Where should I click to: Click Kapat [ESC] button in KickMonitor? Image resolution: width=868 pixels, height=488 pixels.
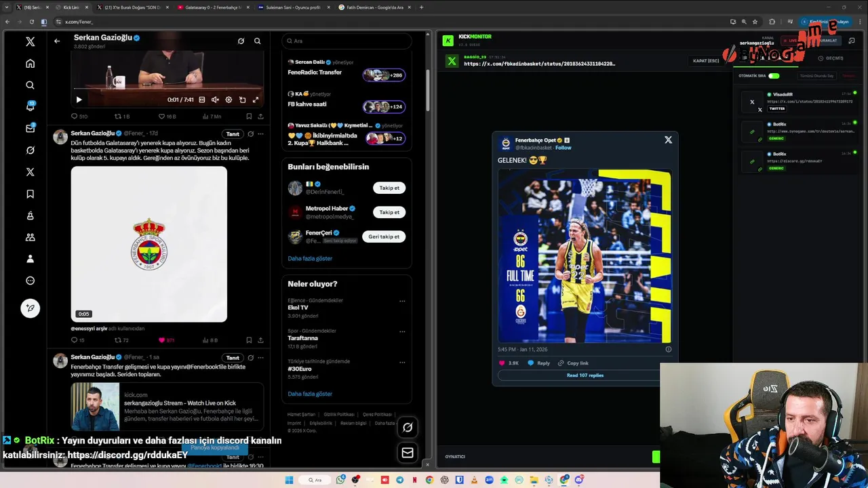[706, 60]
